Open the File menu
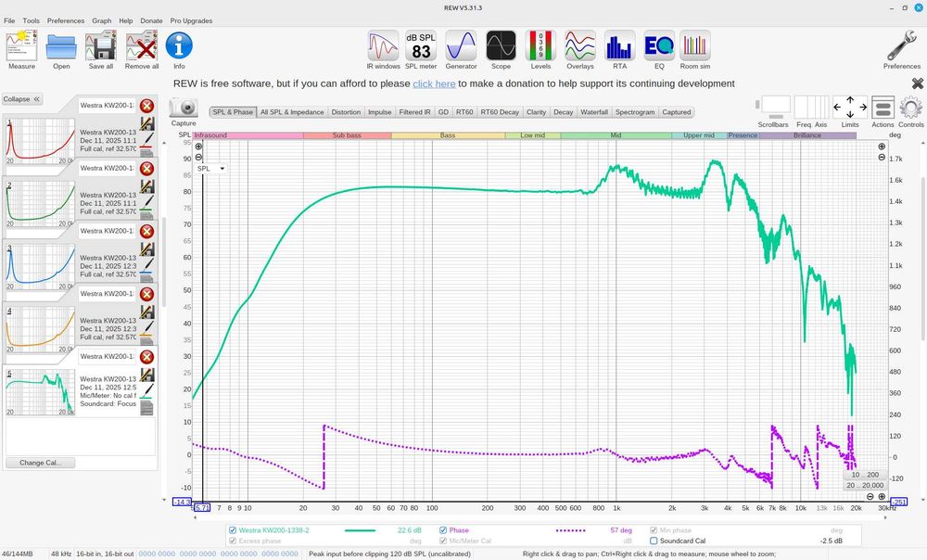Screen dimensions: 927x560 click(x=9, y=20)
